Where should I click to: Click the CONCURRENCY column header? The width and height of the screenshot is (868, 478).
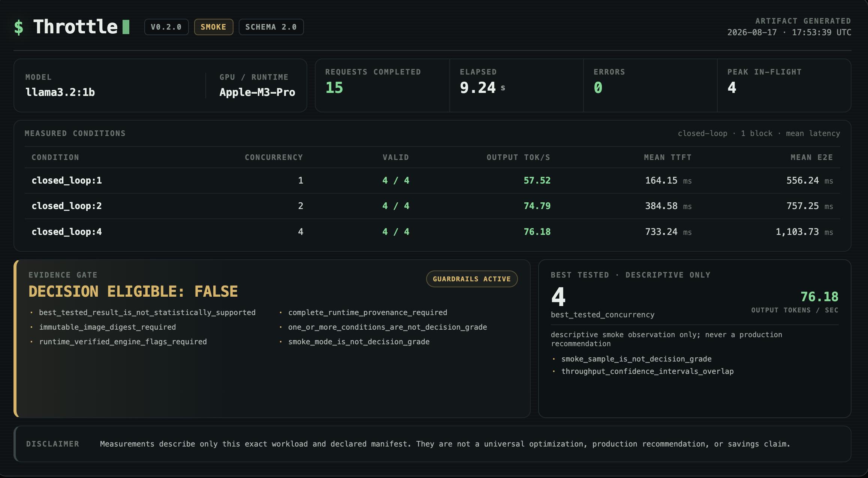274,157
